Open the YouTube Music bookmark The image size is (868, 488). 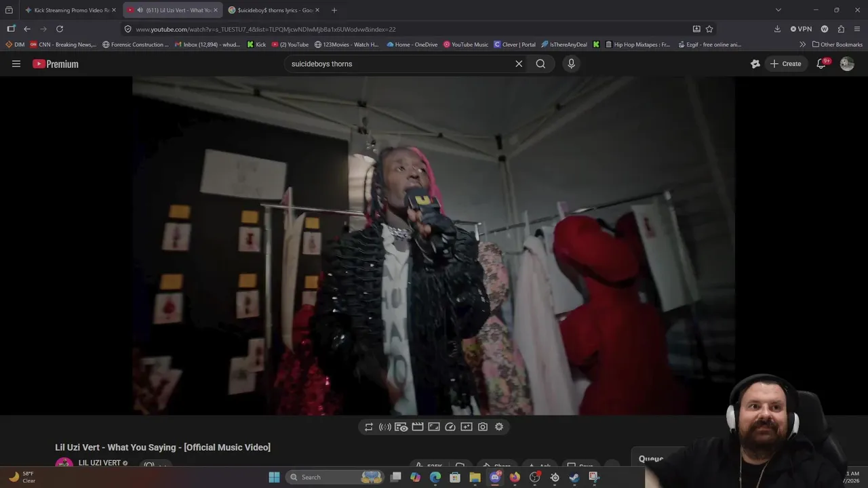pos(466,45)
